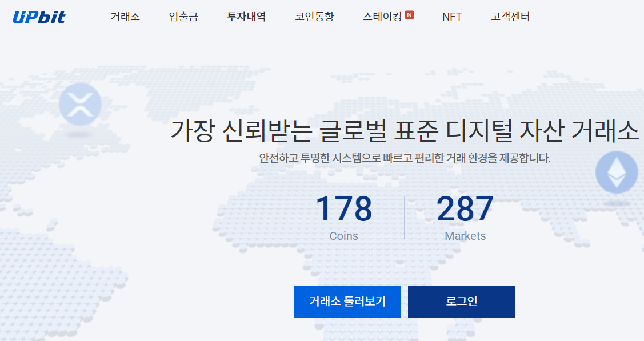Open the 거래소 menu
The height and width of the screenshot is (341, 644).
125,17
